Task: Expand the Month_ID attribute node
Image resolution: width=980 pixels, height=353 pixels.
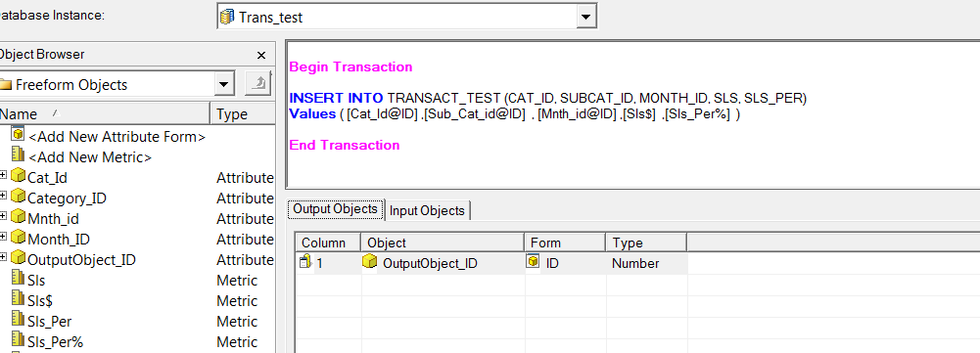Action: pyautogui.click(x=3, y=238)
